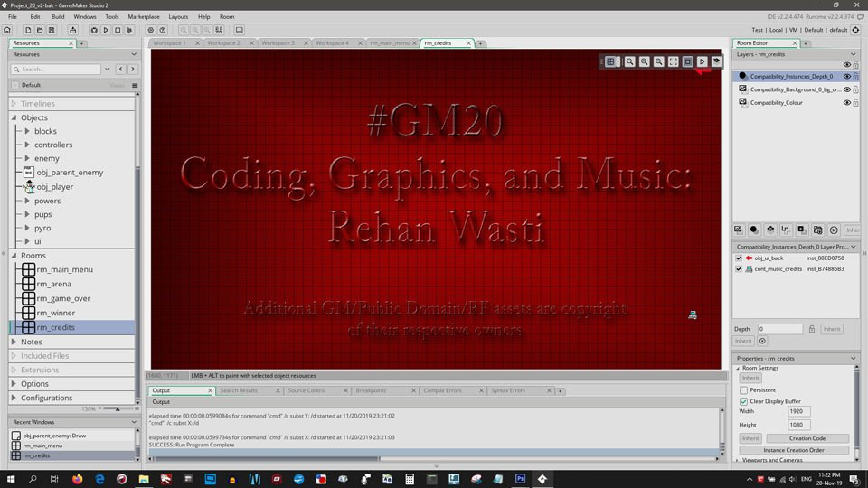Image resolution: width=868 pixels, height=488 pixels.
Task: Create an executable with toolbar icon
Action: click(72, 30)
